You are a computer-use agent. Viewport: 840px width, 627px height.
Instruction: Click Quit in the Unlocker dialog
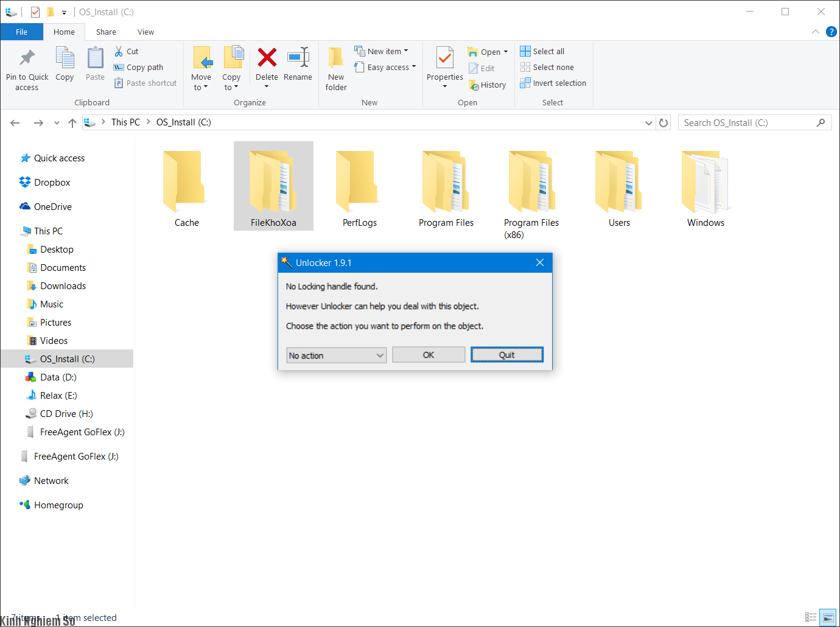coord(507,355)
